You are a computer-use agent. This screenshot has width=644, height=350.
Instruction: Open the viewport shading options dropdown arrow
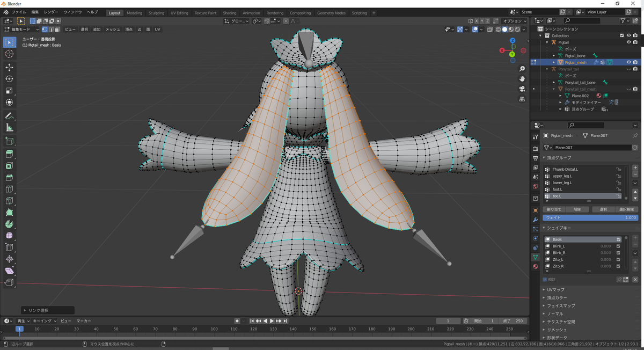tap(524, 30)
